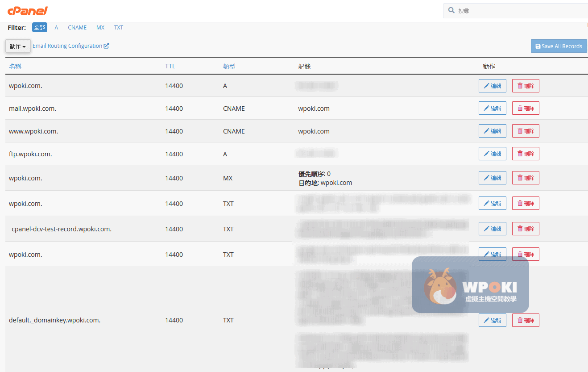The height and width of the screenshot is (372, 588).
Task: Sort records by 類型 column header
Action: tap(229, 67)
